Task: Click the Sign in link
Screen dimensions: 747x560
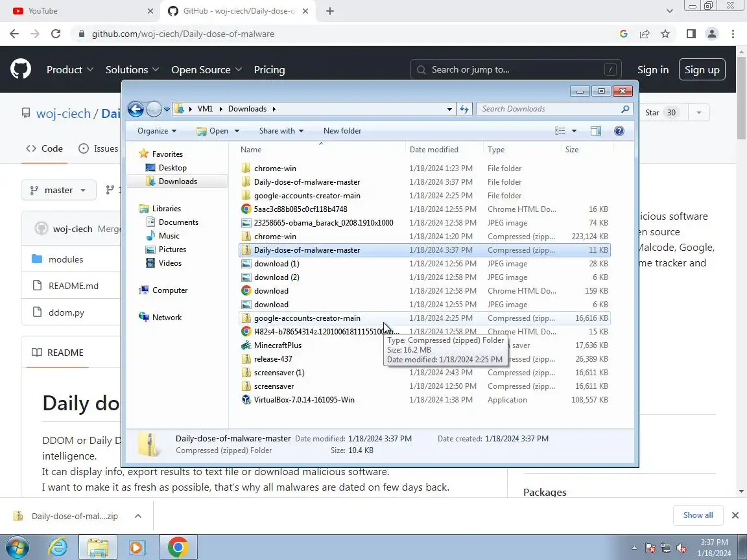Action: [x=653, y=69]
